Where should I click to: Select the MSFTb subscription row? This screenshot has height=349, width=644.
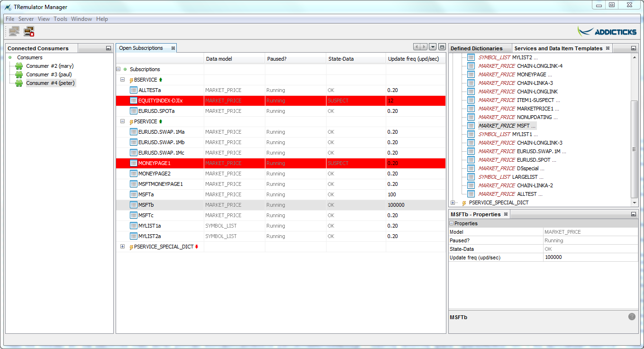[x=281, y=205]
